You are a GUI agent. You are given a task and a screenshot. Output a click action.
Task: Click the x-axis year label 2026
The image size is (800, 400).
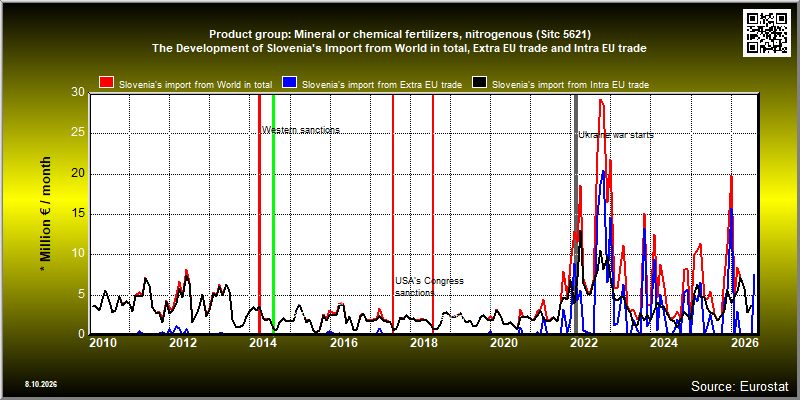[x=747, y=342]
